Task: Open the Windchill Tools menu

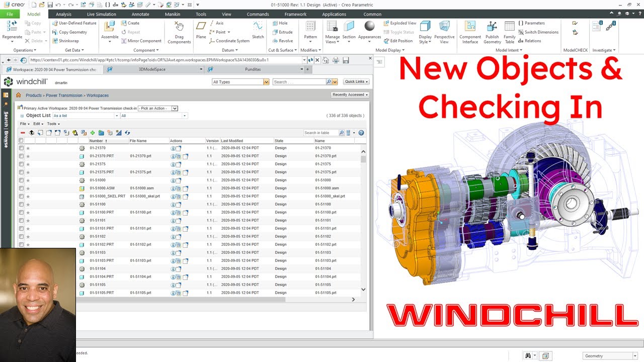Action: click(53, 124)
